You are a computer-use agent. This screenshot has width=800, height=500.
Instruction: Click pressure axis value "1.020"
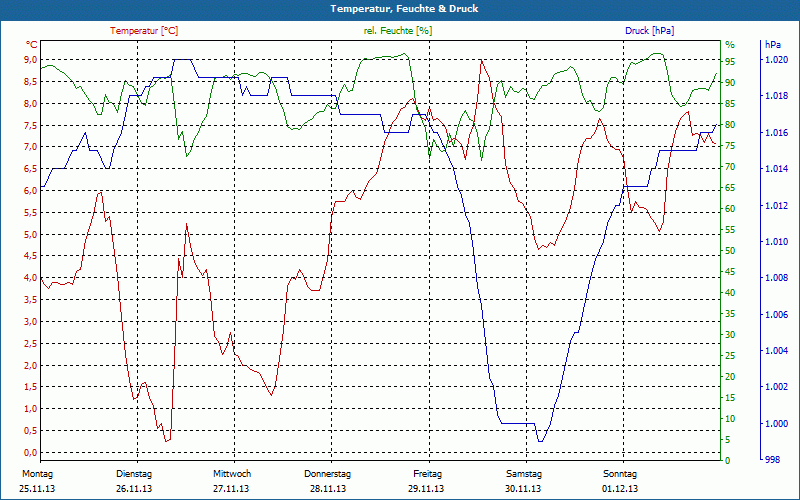[776, 60]
